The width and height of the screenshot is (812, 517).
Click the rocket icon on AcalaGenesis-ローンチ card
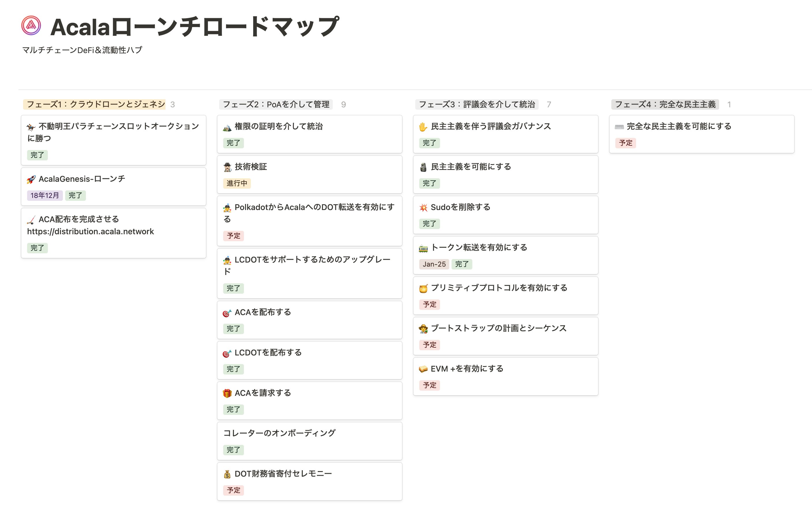[x=31, y=179]
